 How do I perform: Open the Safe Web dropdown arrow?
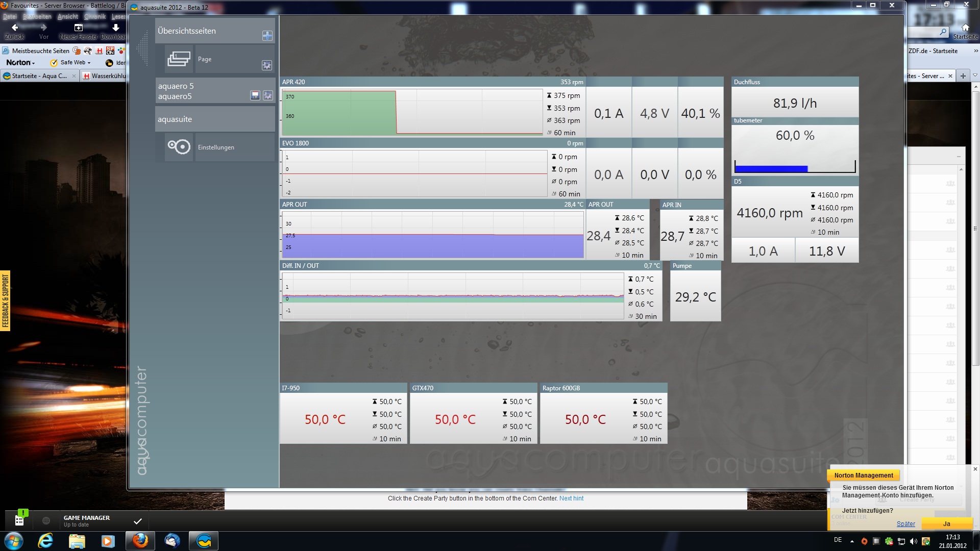pyautogui.click(x=89, y=63)
